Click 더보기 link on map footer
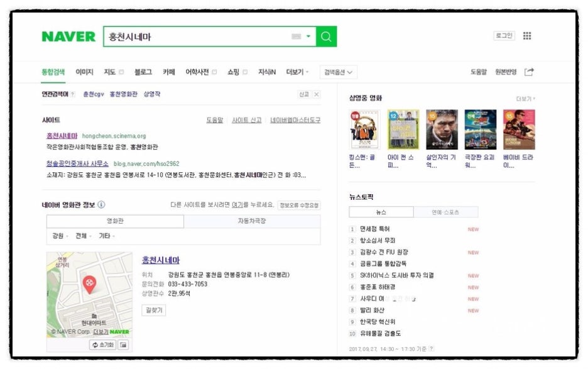588x369 pixels. point(101,332)
